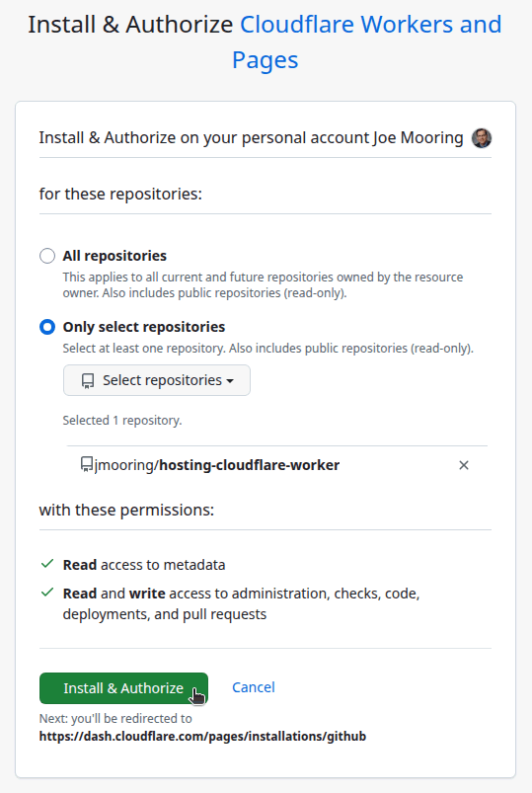Click the green Install & Authorize button
Viewport: 532px width, 793px height.
coord(124,687)
